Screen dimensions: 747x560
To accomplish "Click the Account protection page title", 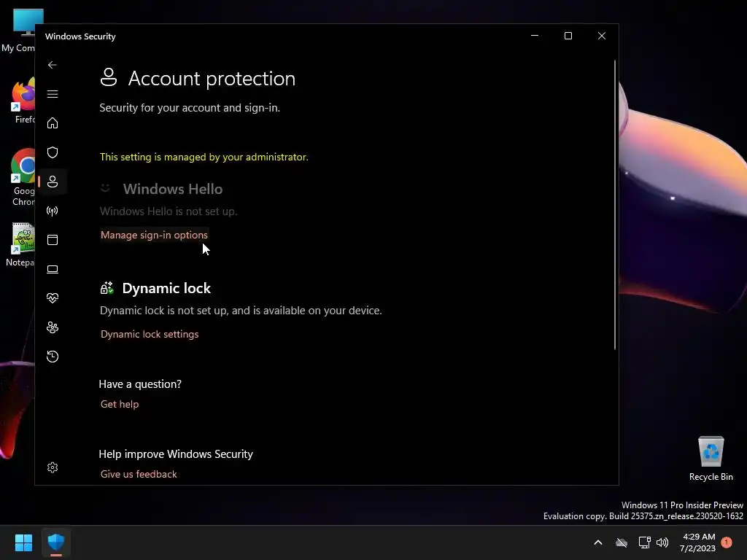I will click(212, 79).
